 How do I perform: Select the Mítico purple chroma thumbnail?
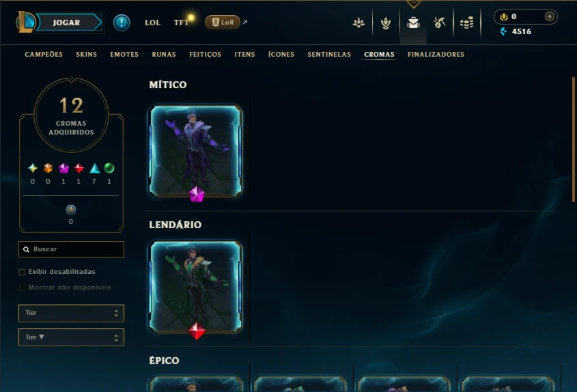coord(195,152)
